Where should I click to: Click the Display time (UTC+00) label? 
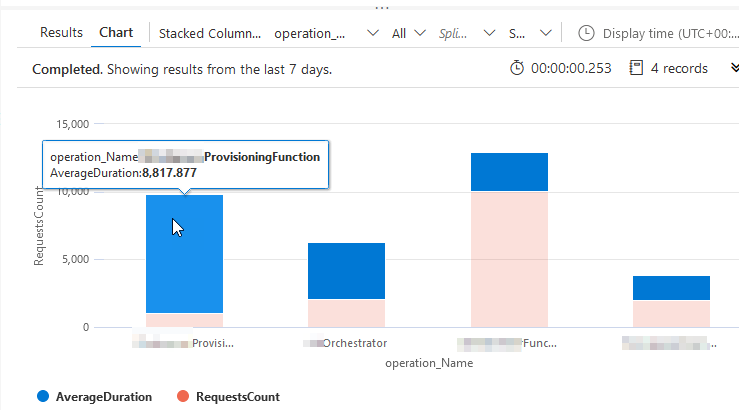[665, 33]
